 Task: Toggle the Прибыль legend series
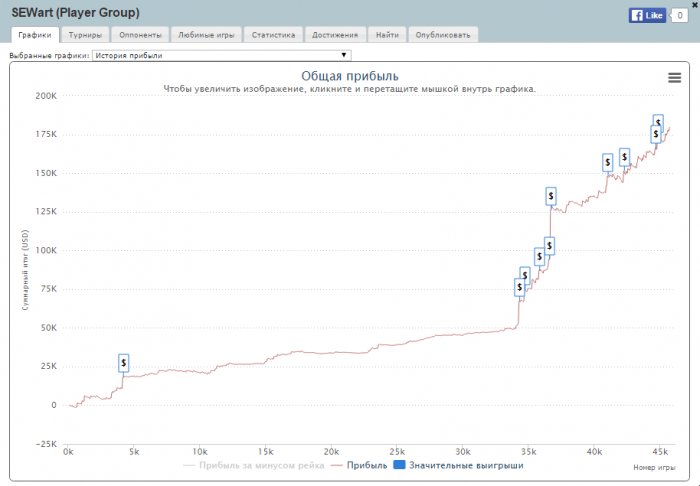[359, 465]
